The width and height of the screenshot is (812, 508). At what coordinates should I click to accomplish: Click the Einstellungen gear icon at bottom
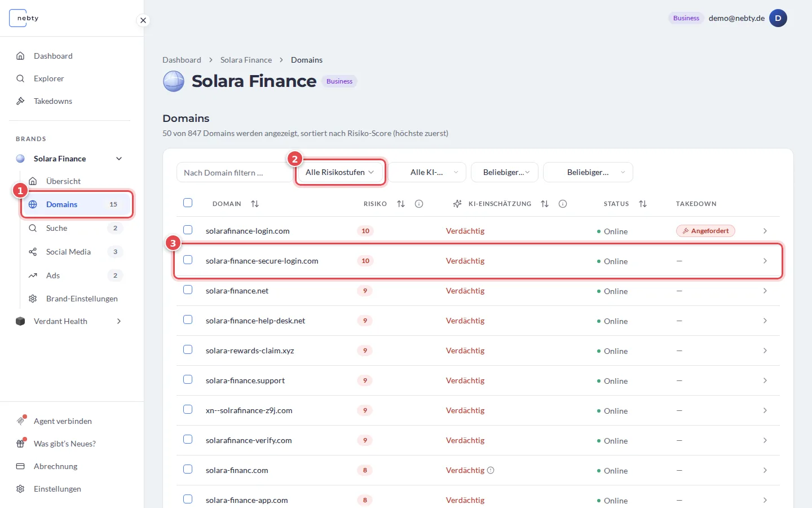click(x=20, y=489)
